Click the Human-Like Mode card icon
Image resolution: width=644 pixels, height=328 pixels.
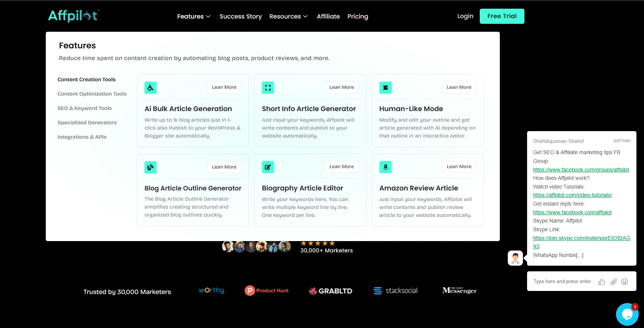point(386,88)
